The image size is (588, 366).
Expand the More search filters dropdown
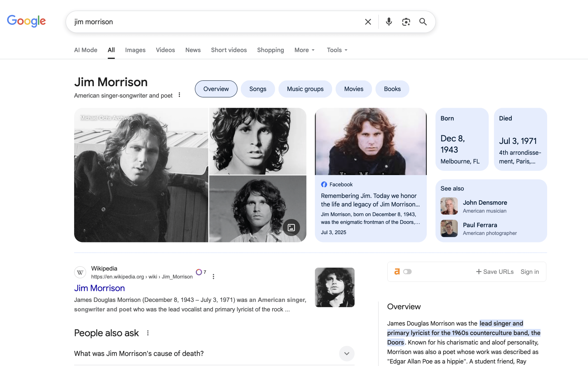(x=304, y=50)
